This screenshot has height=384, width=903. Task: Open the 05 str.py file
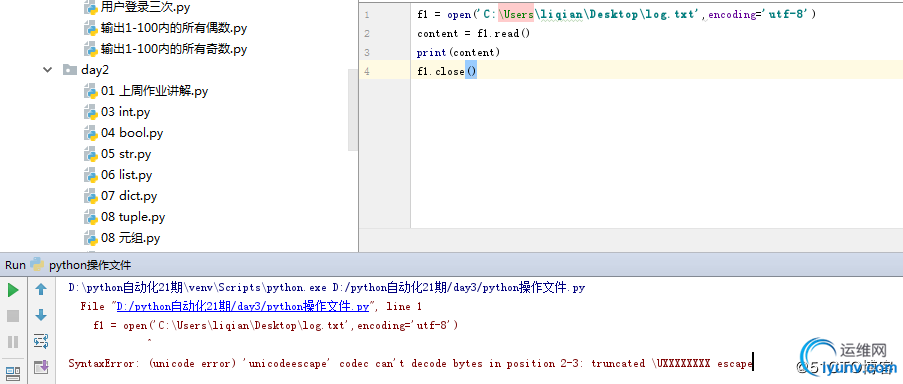click(x=126, y=154)
